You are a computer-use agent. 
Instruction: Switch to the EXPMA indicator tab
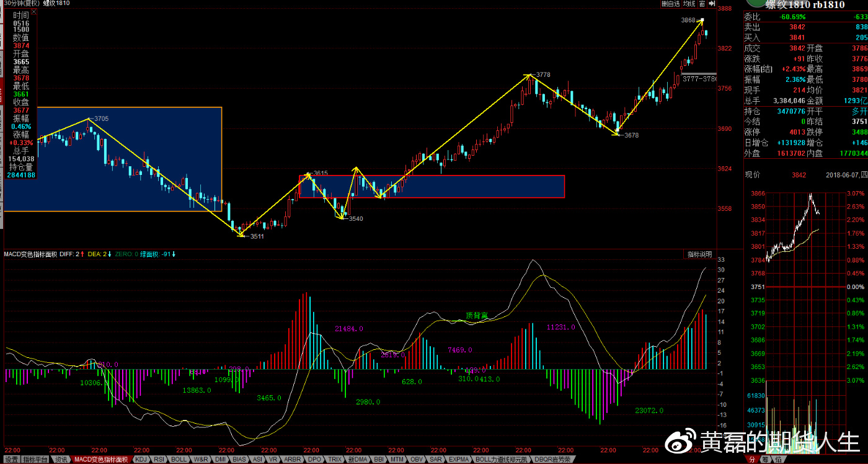[x=459, y=460]
